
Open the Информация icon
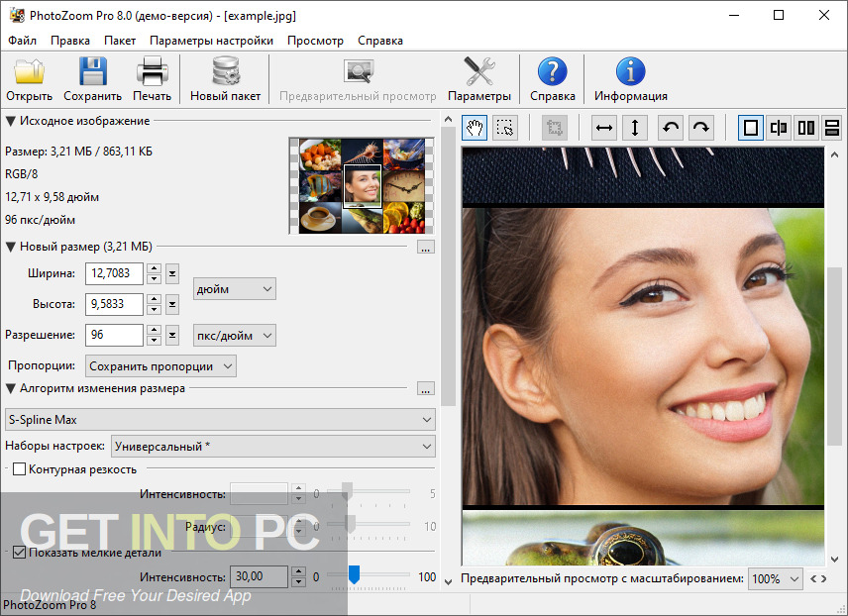pos(631,71)
